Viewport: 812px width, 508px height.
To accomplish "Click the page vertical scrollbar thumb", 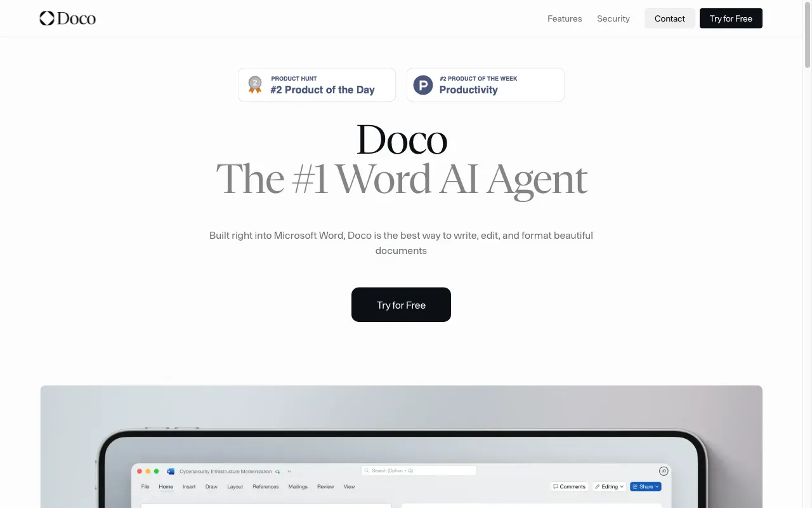I will pos(808,36).
